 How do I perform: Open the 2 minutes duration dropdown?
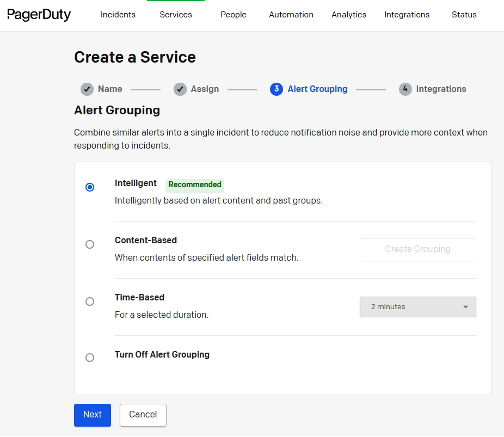pos(417,307)
